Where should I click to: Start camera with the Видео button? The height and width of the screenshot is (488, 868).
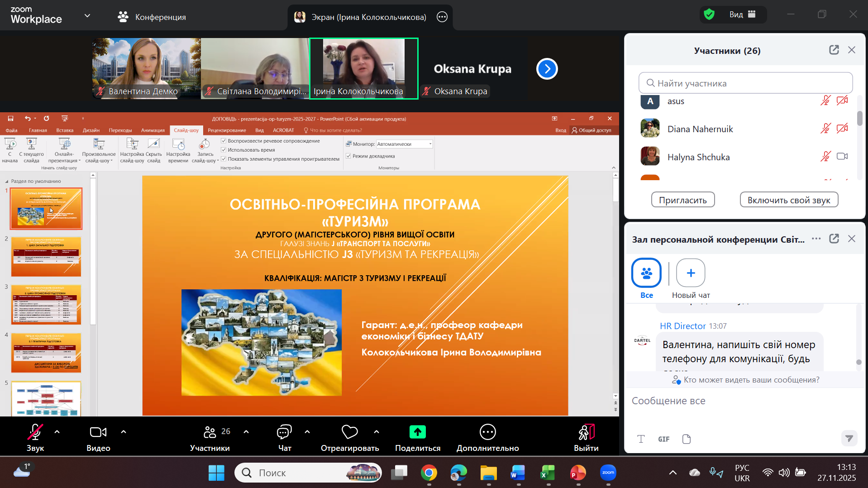point(98,432)
